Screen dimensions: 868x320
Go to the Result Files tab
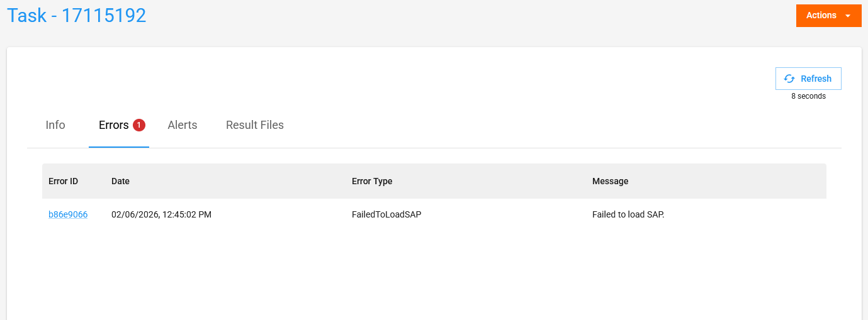[255, 125]
